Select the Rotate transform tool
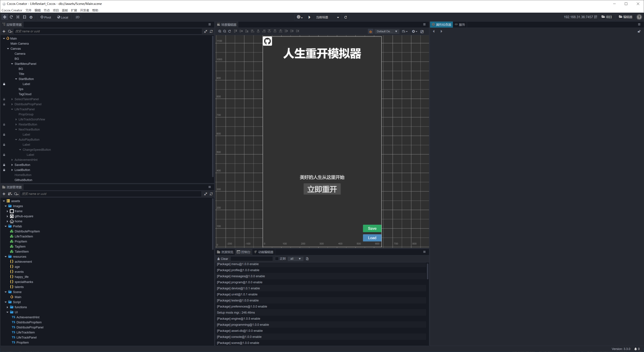Viewport: 644px width, 352px height. (11, 17)
